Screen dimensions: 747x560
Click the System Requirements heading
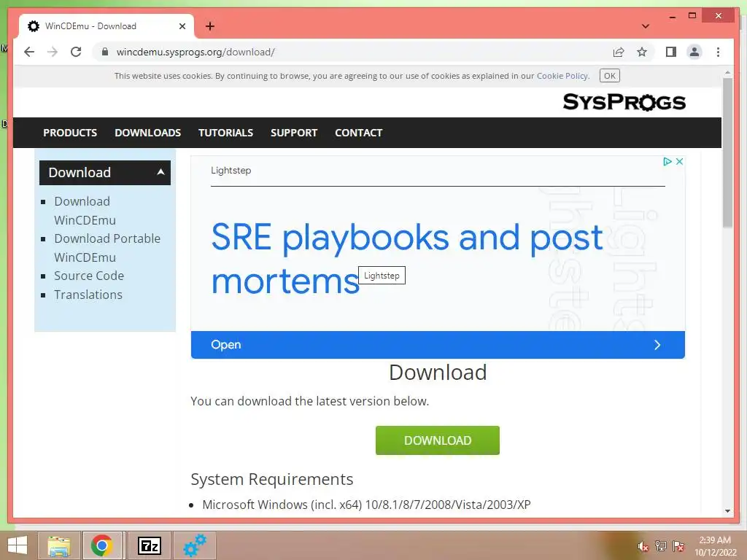pos(272,479)
